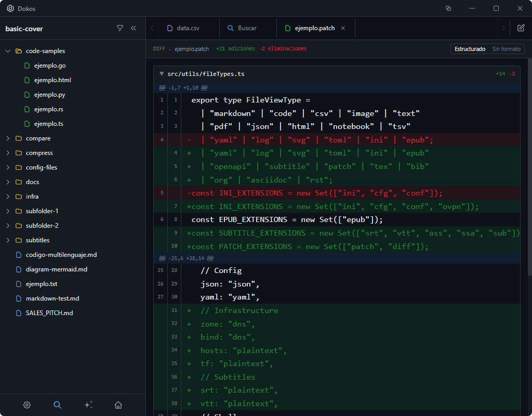Collapse the sidebar with double chevron icon

(x=134, y=28)
